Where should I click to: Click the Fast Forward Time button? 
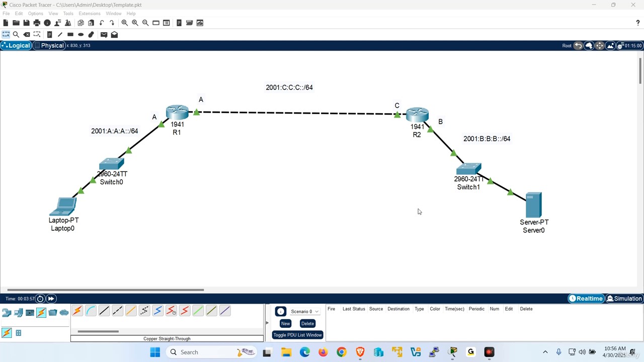click(51, 299)
